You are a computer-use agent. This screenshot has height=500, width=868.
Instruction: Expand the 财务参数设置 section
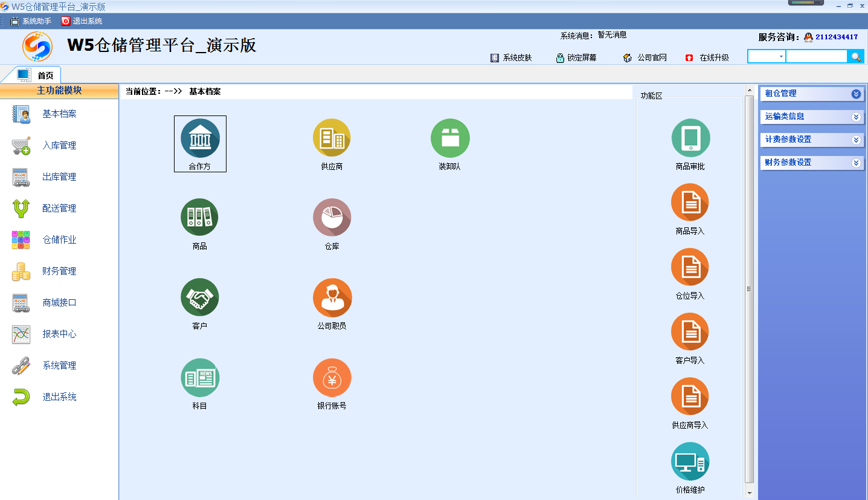pyautogui.click(x=855, y=163)
